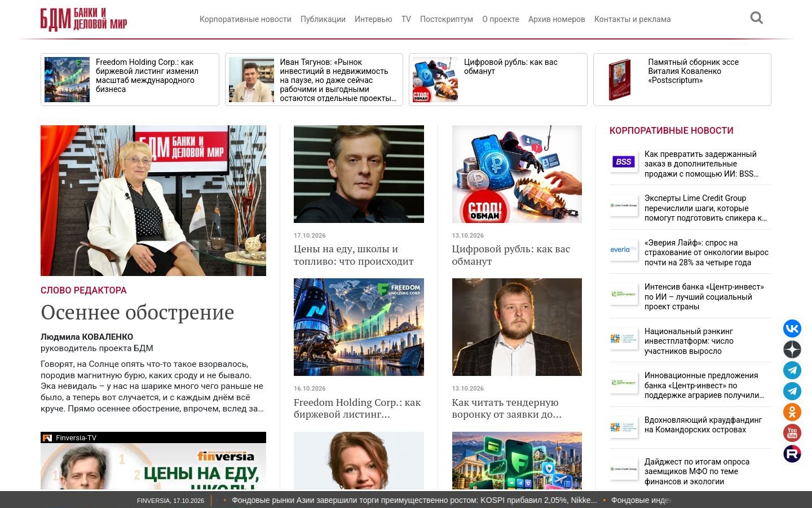812x508 pixels.
Task: Open the «Осеннее обострение» editorial headline
Action: coord(138,312)
